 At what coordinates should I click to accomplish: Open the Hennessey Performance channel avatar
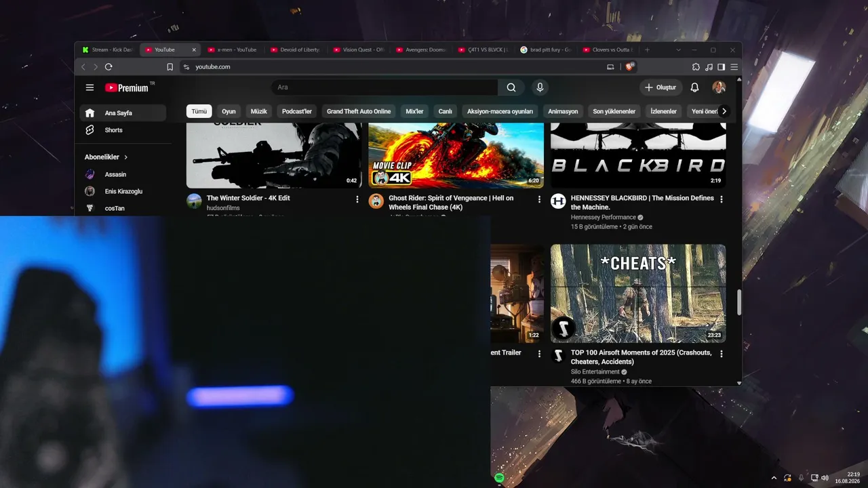558,201
